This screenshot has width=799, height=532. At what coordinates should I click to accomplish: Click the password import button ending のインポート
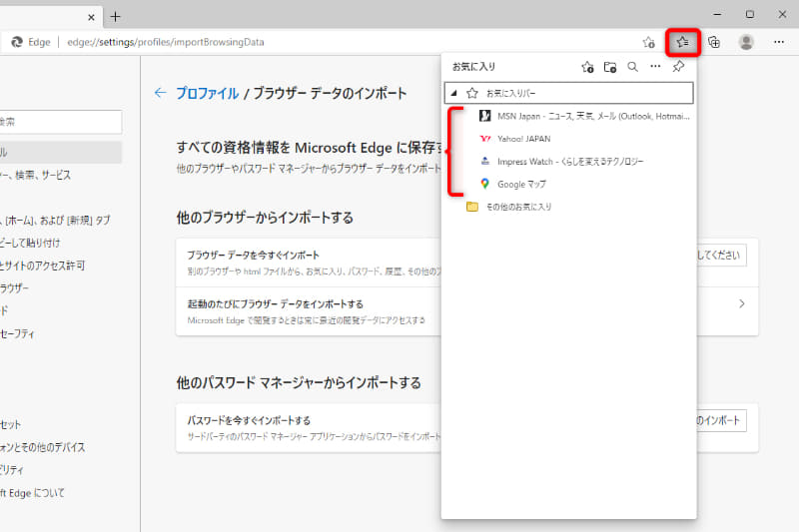[x=721, y=420]
